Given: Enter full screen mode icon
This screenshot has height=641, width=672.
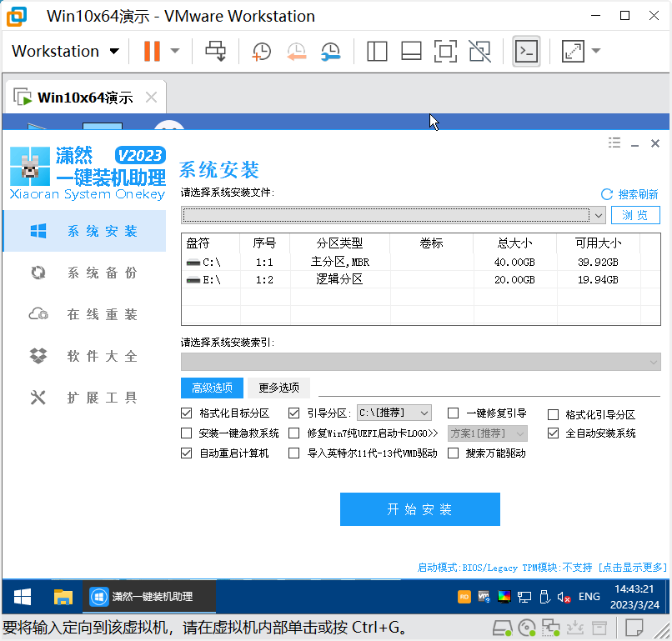Looking at the screenshot, I should click(445, 52).
